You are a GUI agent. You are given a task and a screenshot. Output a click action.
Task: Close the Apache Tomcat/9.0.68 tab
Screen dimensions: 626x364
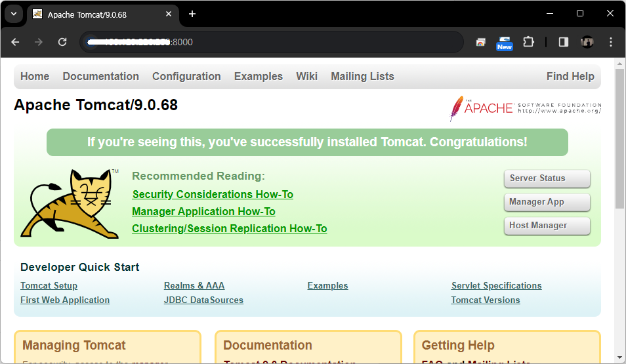coord(169,14)
